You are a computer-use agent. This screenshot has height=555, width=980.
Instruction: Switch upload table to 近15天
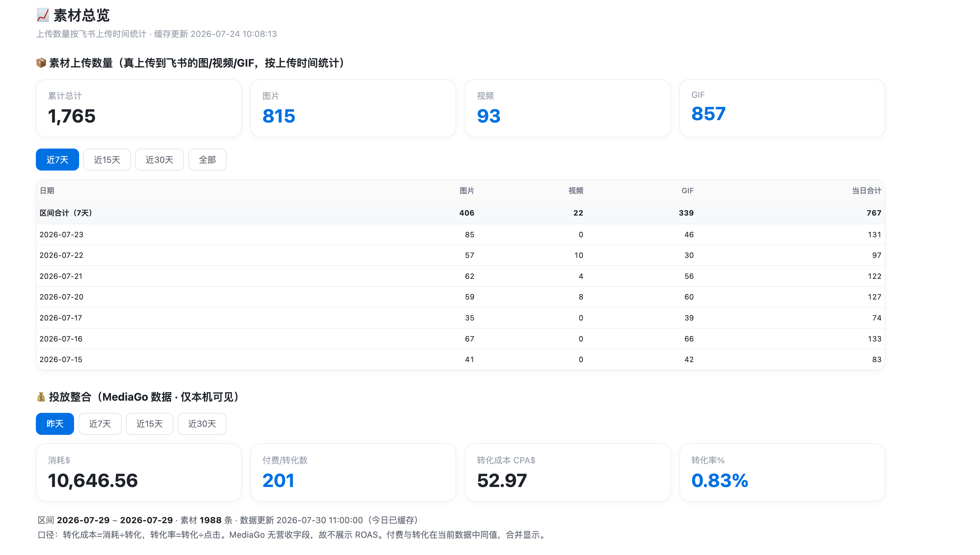point(107,160)
